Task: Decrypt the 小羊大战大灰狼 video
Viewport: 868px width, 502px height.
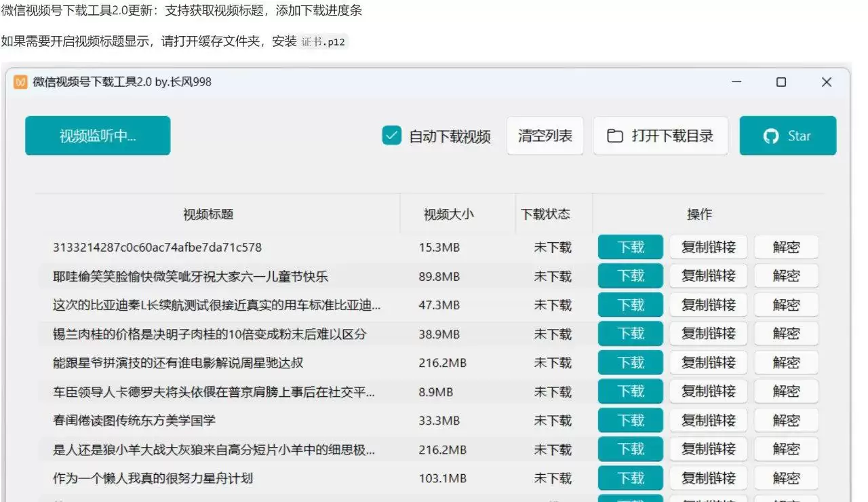Action: coord(785,448)
